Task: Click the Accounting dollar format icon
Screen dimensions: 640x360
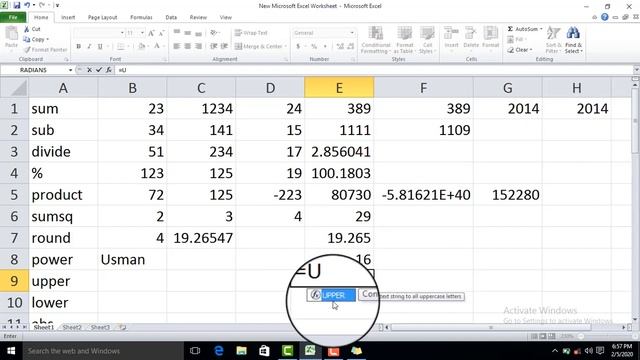Action: [x=298, y=47]
